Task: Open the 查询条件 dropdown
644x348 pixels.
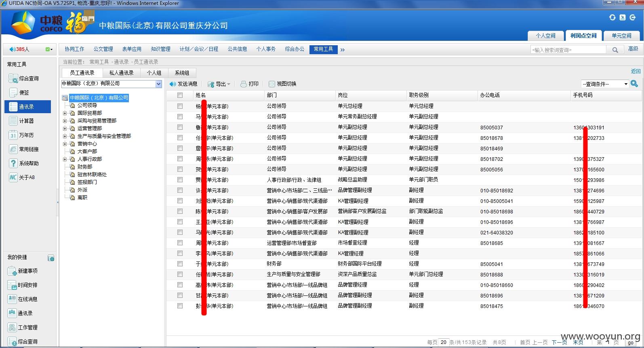Action: click(x=605, y=84)
